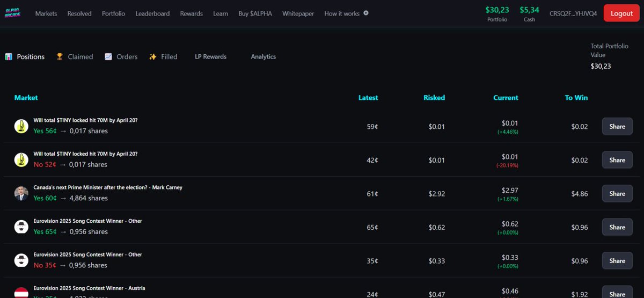Viewport: 644px width, 298px height.
Task: Click the Alpha Arcade logo
Action: tap(12, 13)
